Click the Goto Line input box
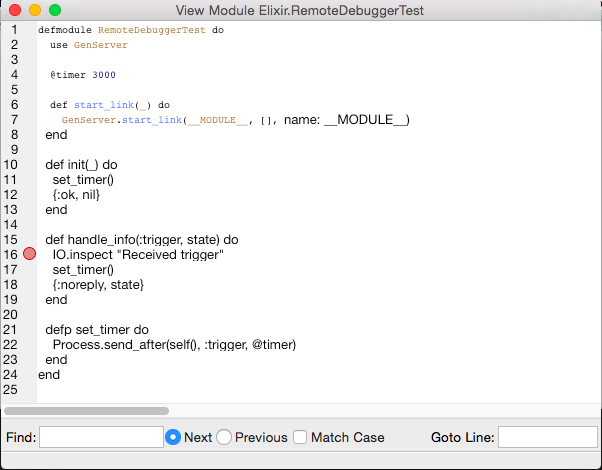The image size is (602, 470). 546,437
